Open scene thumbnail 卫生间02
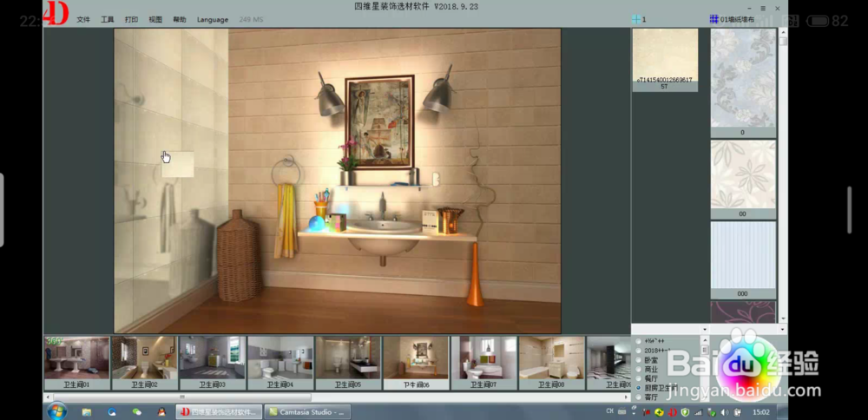868x420 pixels. pos(144,363)
